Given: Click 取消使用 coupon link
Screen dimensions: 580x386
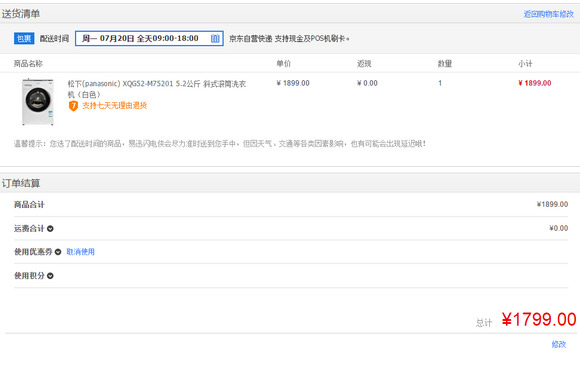Looking at the screenshot, I should (80, 252).
